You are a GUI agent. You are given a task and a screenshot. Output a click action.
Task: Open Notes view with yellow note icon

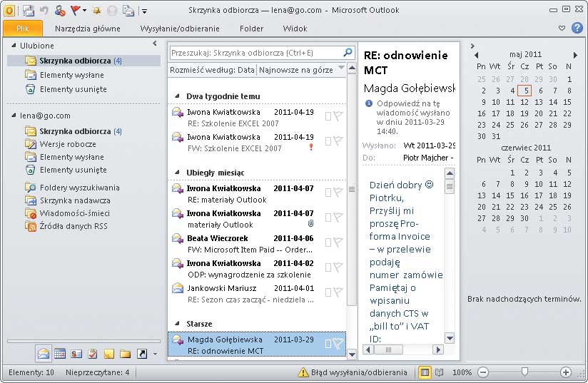[x=109, y=354]
